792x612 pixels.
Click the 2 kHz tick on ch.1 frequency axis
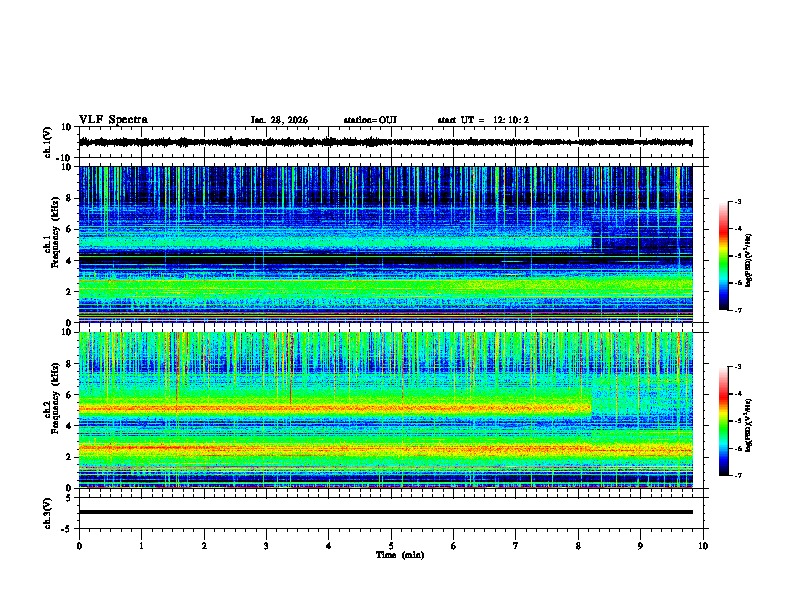[x=69, y=292]
